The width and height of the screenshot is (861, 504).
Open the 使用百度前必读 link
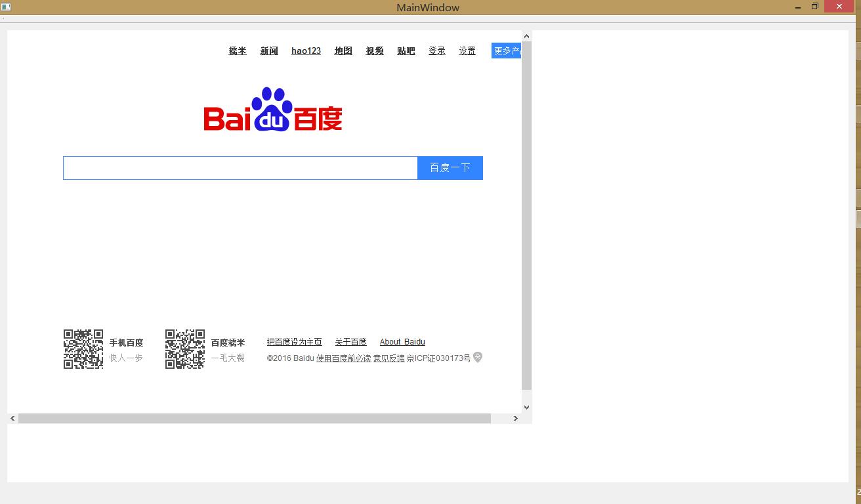pos(344,358)
